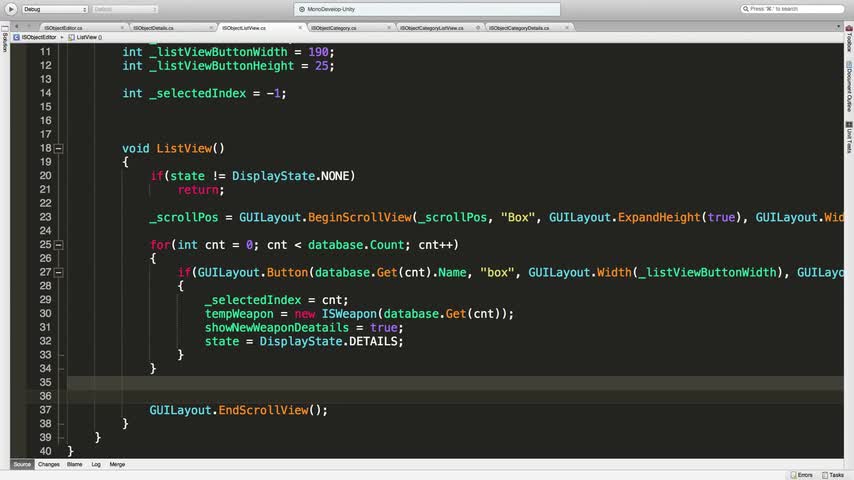Screen dimensions: 854x480
Task: Close the ISObjectCategoryDetails.cs tab
Action: (567, 28)
